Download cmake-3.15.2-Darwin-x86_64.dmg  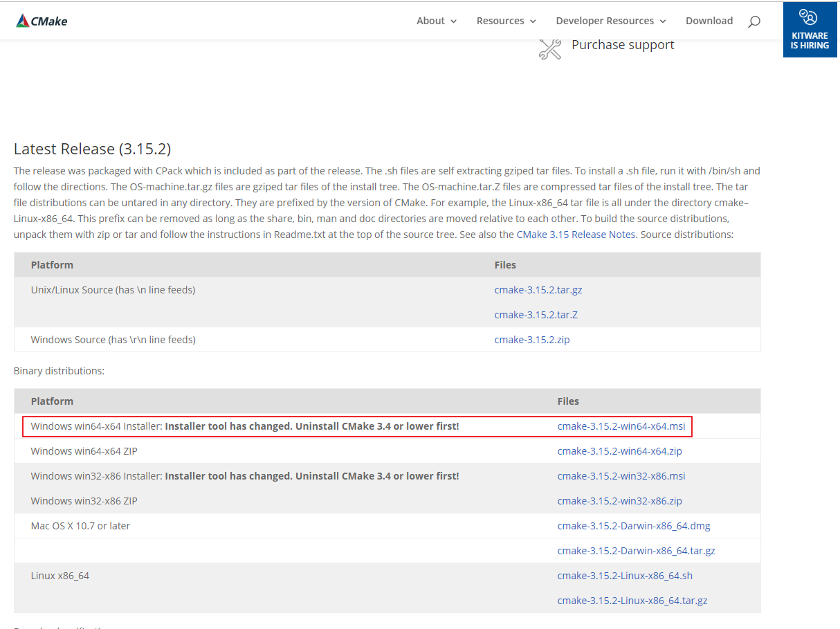(x=634, y=526)
